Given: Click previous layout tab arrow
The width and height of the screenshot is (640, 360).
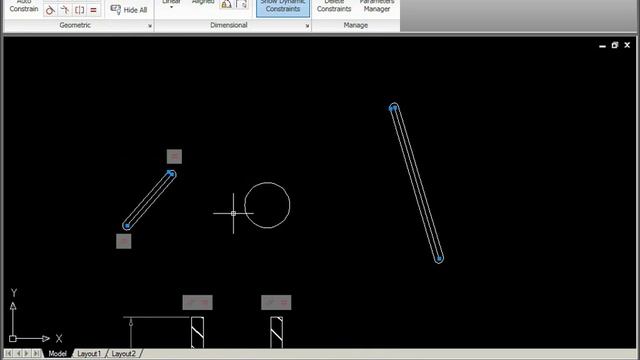Looking at the screenshot, I should 18,353.
